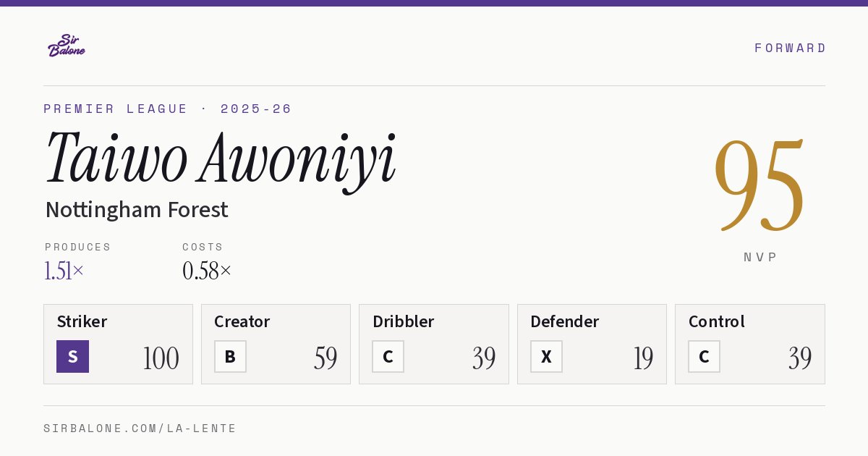
Task: Click the gold 95 NVP score
Action: point(759,185)
